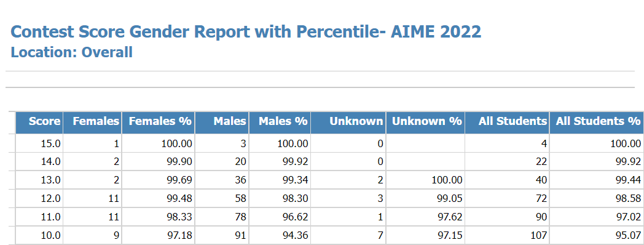Click the 99.48 females percentile cell
This screenshot has height=245, width=644.
click(x=158, y=198)
